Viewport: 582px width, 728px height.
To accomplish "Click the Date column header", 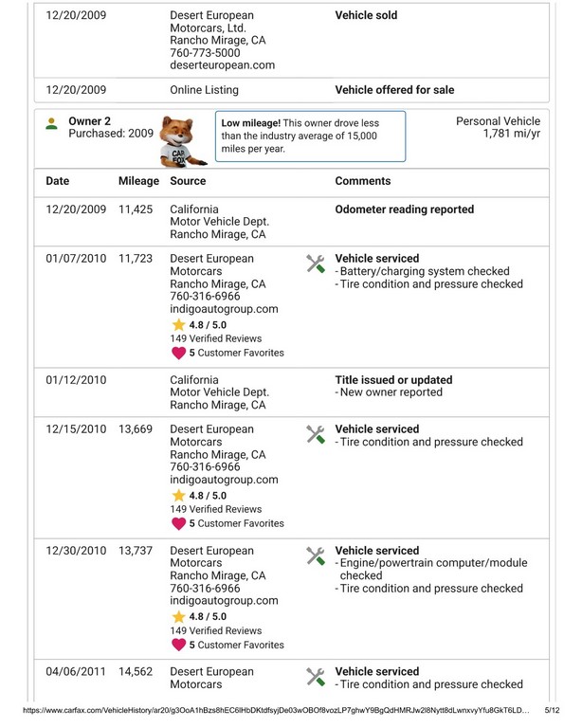I will pos(57,180).
